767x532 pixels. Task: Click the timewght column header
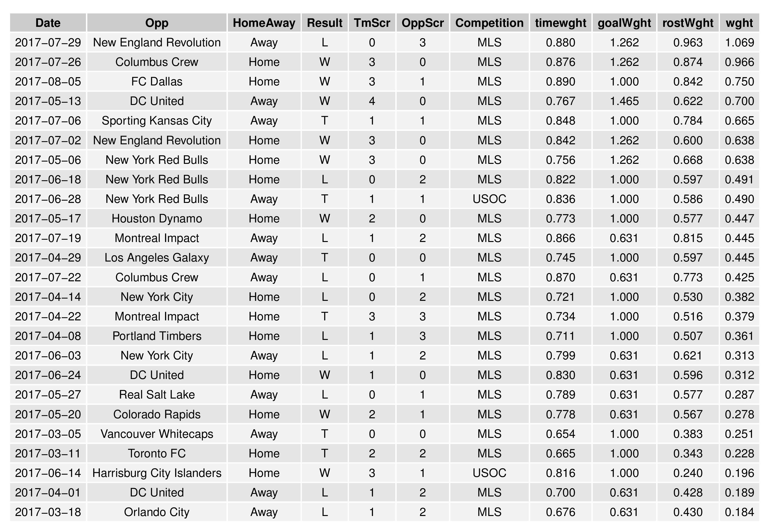pos(561,23)
